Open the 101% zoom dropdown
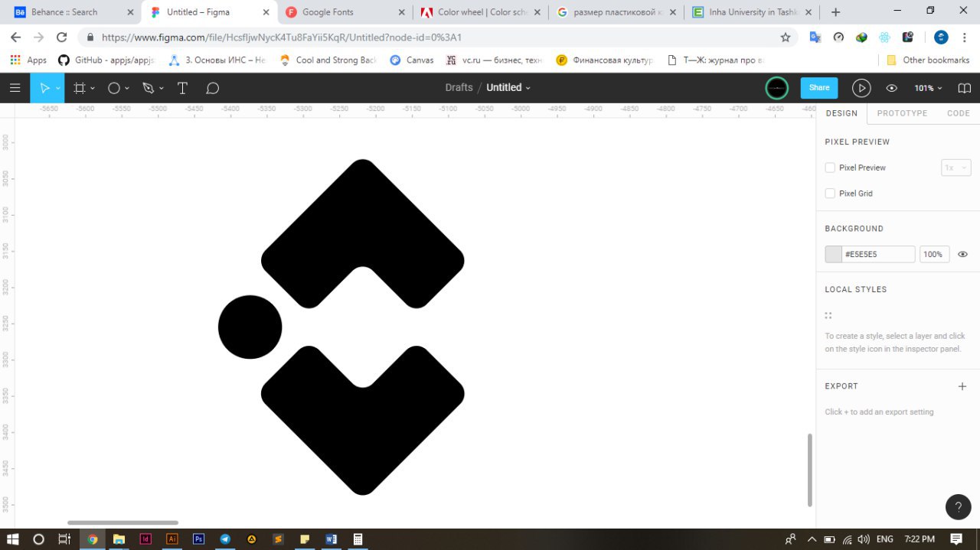 click(x=928, y=88)
